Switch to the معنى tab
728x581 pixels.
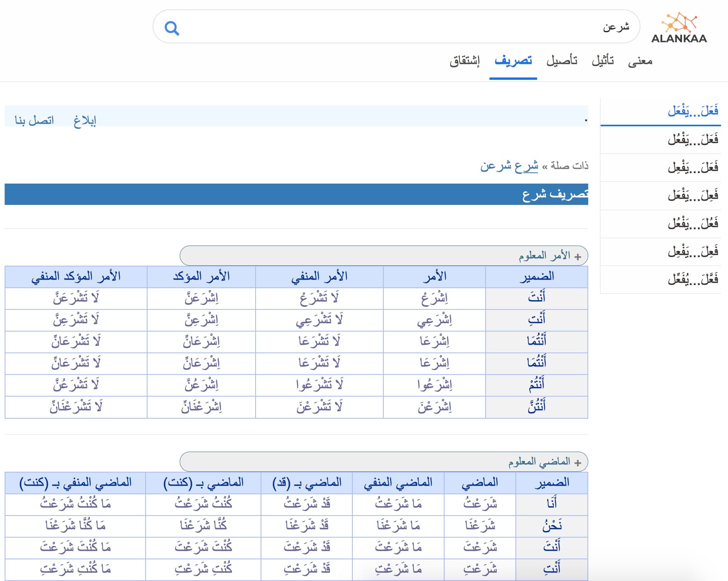(640, 61)
